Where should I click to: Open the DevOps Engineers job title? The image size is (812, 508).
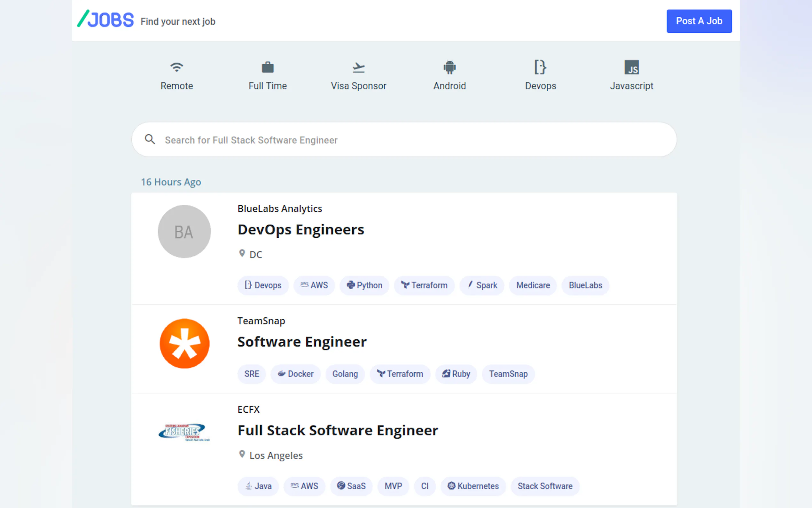(x=301, y=230)
